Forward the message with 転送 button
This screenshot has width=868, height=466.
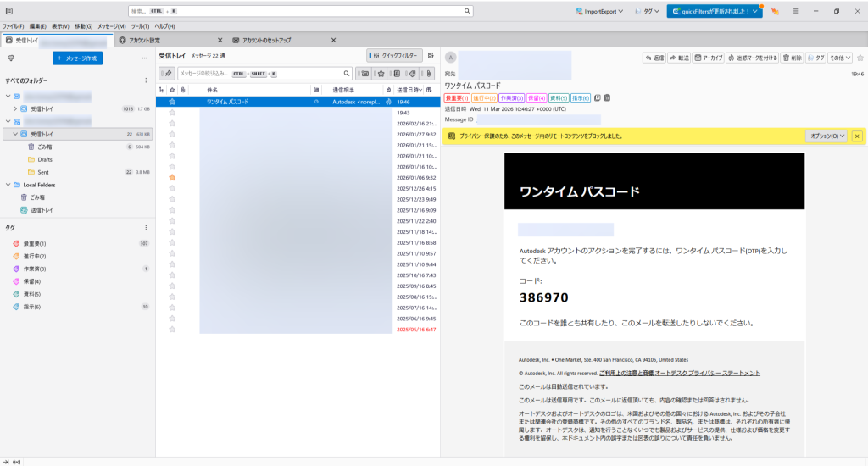click(679, 58)
